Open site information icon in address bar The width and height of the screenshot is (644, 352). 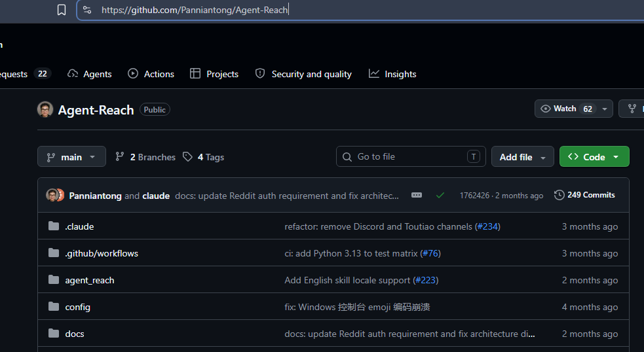(87, 10)
